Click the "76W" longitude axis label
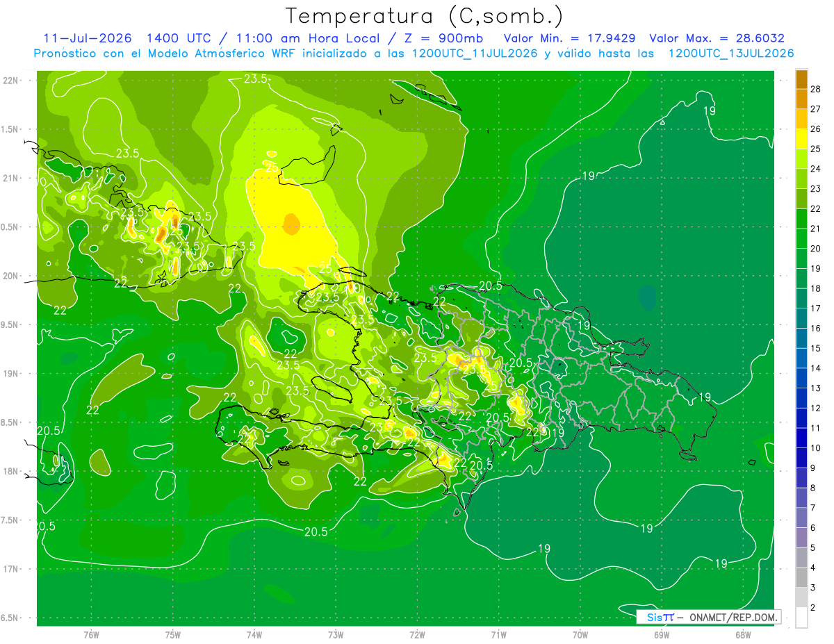 coord(92,634)
